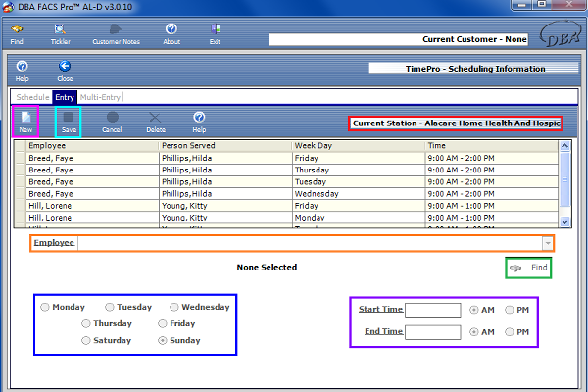Close the TimePro scheduling panel
Image resolution: width=588 pixels, height=392 pixels.
(x=65, y=72)
